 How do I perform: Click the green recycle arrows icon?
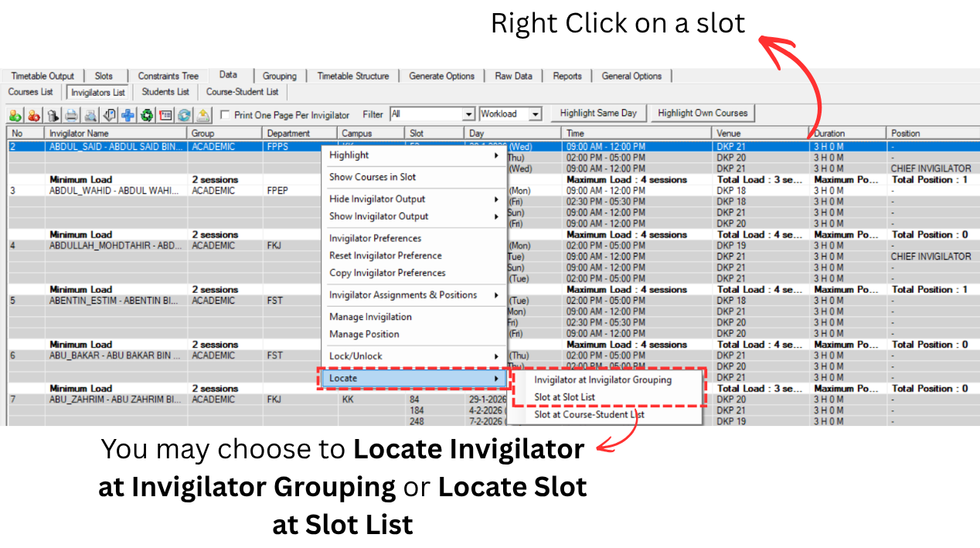coord(146,115)
